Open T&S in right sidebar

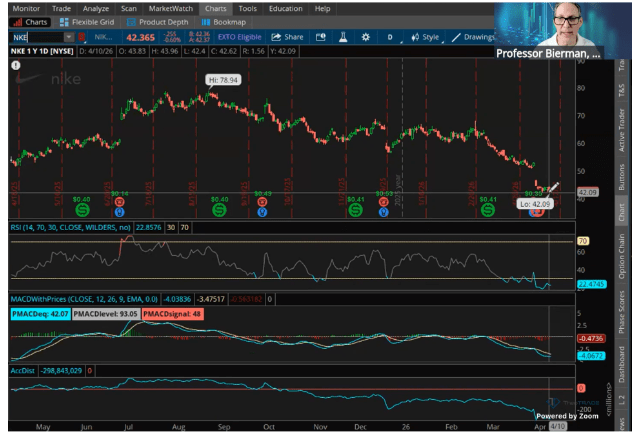tap(621, 90)
